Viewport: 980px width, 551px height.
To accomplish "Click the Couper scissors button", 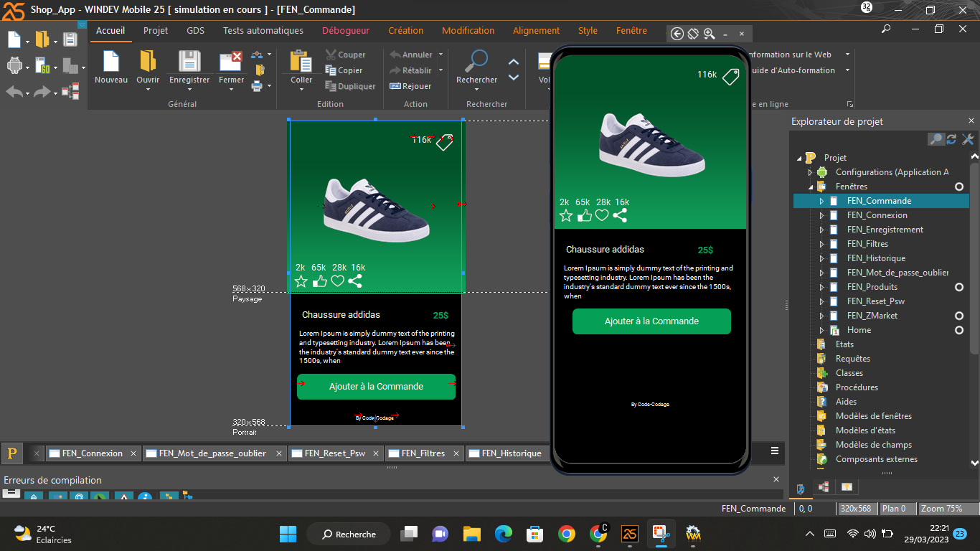I will [x=345, y=55].
